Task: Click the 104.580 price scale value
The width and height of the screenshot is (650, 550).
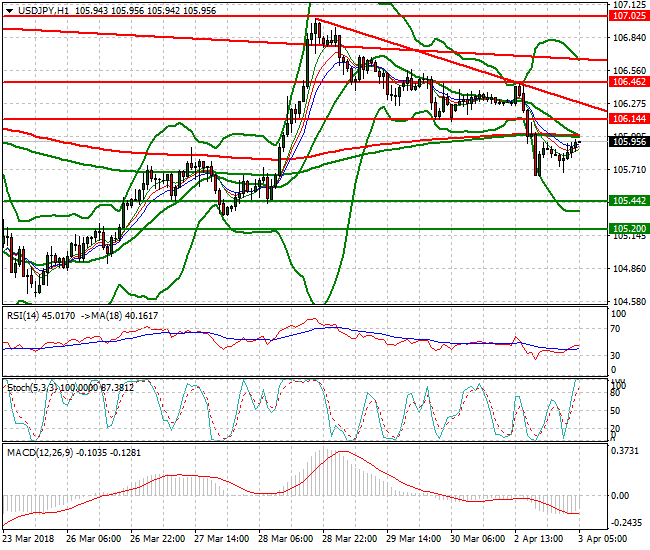Action: click(x=629, y=301)
